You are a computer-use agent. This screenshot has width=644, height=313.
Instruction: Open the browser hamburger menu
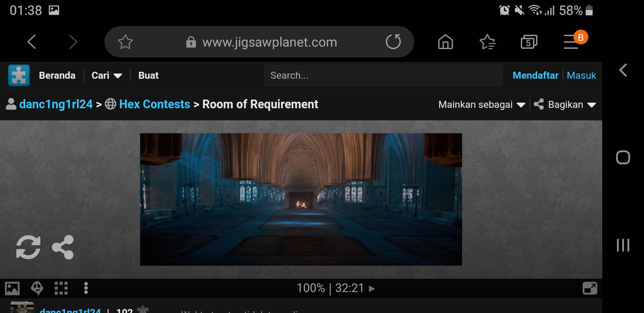pyautogui.click(x=571, y=42)
